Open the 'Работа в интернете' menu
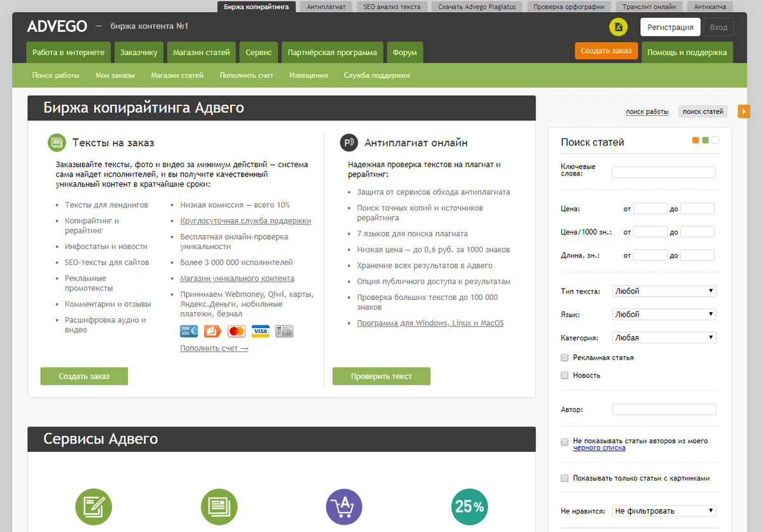The width and height of the screenshot is (763, 532). 69,52
